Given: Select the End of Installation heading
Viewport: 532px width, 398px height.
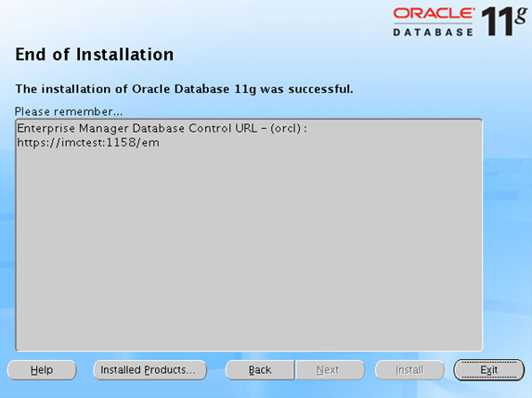Looking at the screenshot, I should click(x=95, y=54).
